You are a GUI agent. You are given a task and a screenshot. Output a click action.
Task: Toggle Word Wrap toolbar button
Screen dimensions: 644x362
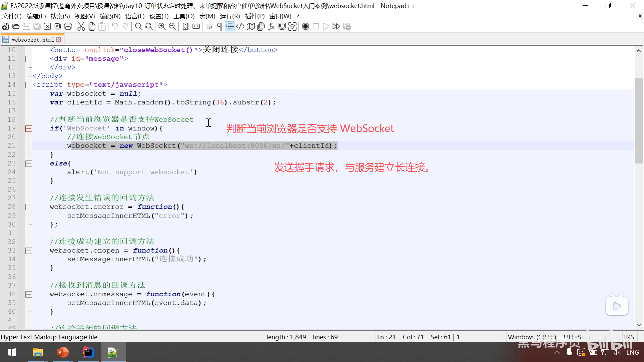click(209, 27)
